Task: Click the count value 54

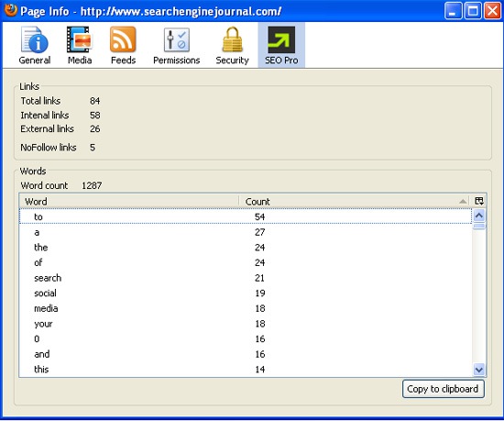Action: [259, 216]
